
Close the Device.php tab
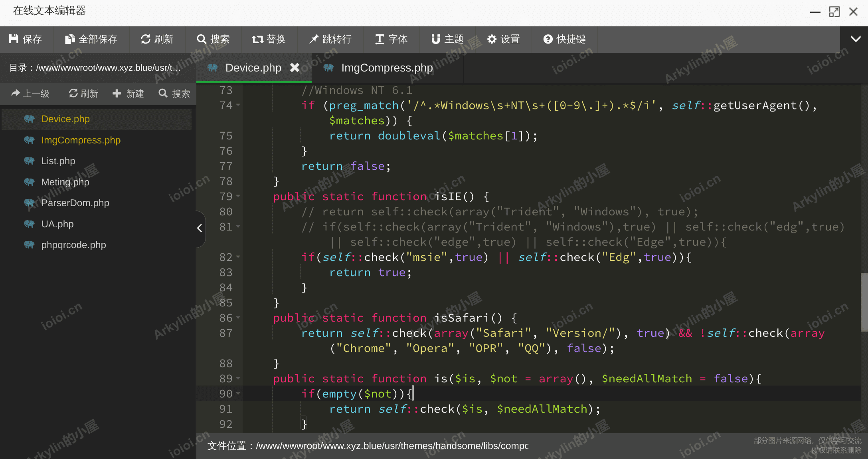[x=295, y=68]
